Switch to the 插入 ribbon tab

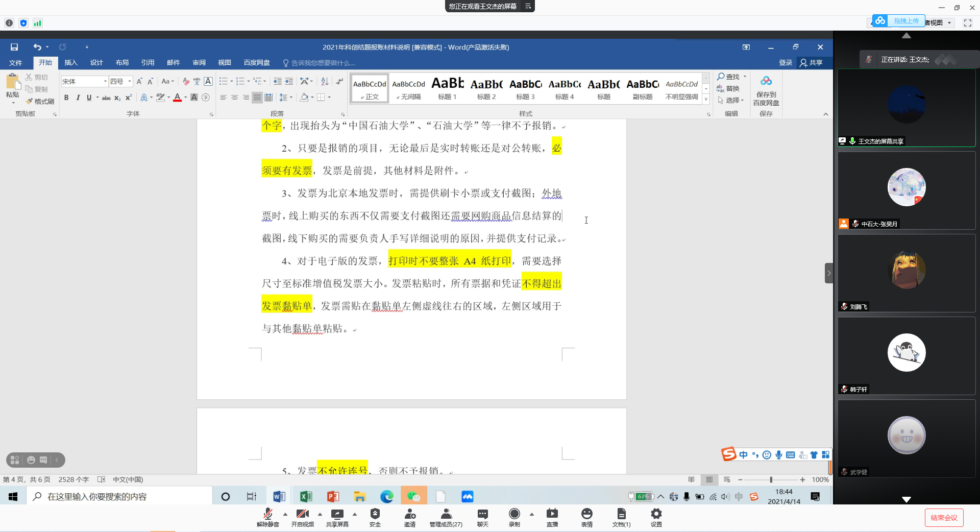[x=70, y=62]
